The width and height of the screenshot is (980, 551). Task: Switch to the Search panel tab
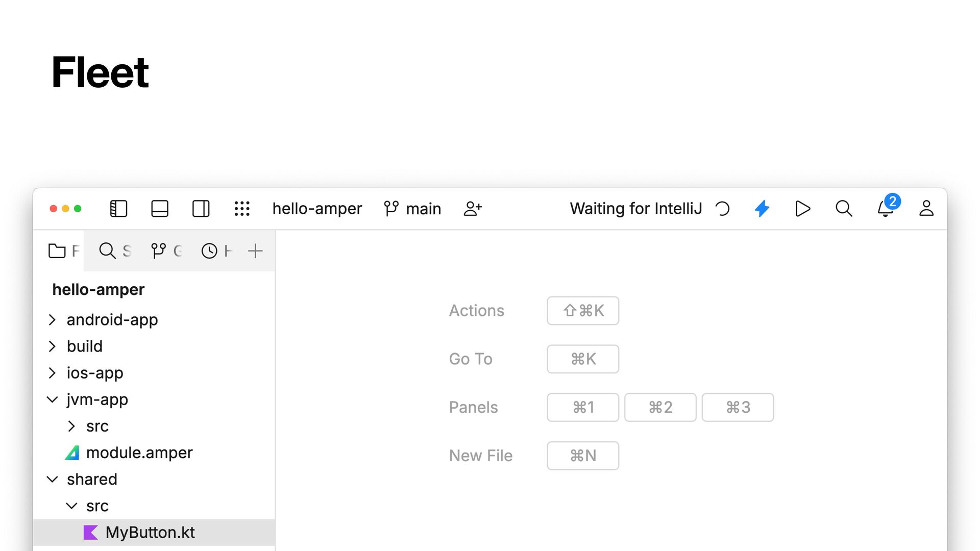[x=115, y=251]
